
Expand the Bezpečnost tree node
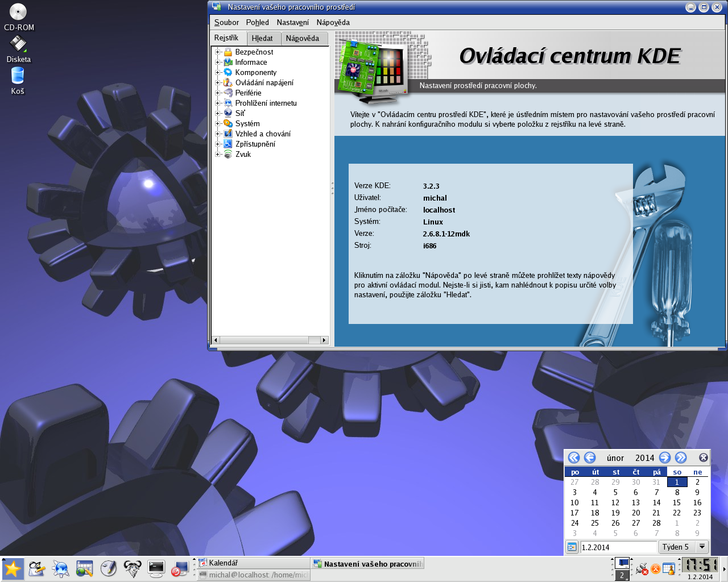[217, 52]
